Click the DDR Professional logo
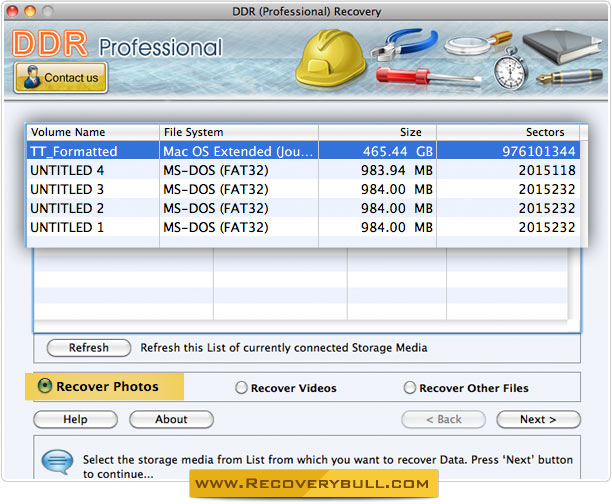This screenshot has height=504, width=612. tap(117, 44)
